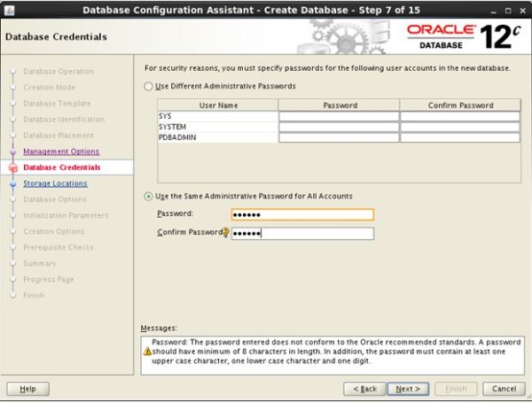
Task: Click the PDBADMIN user name cell
Action: click(218, 137)
